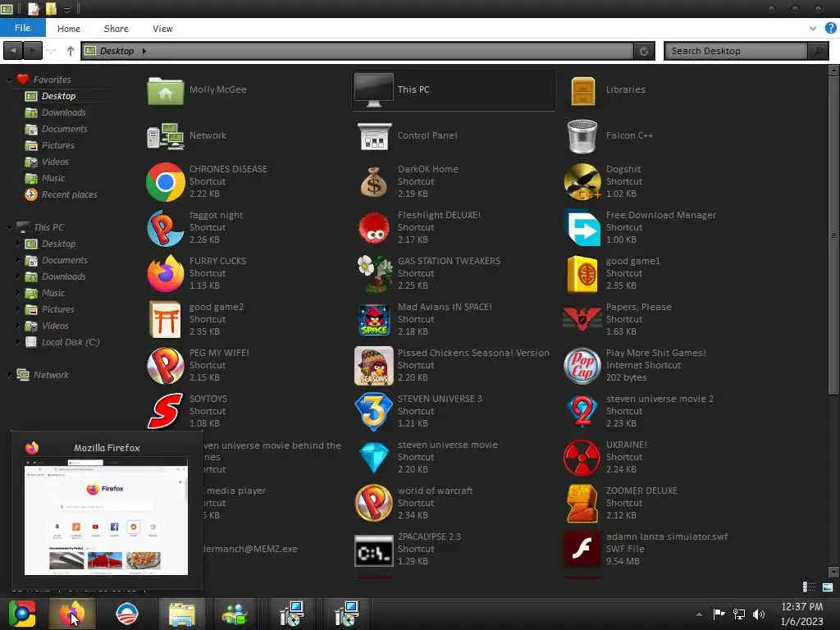Click the vertical scrollbar down arrow
This screenshot has height=630, width=840.
[x=833, y=572]
